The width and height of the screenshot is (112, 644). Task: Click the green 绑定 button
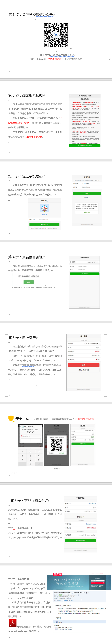click(x=87, y=193)
